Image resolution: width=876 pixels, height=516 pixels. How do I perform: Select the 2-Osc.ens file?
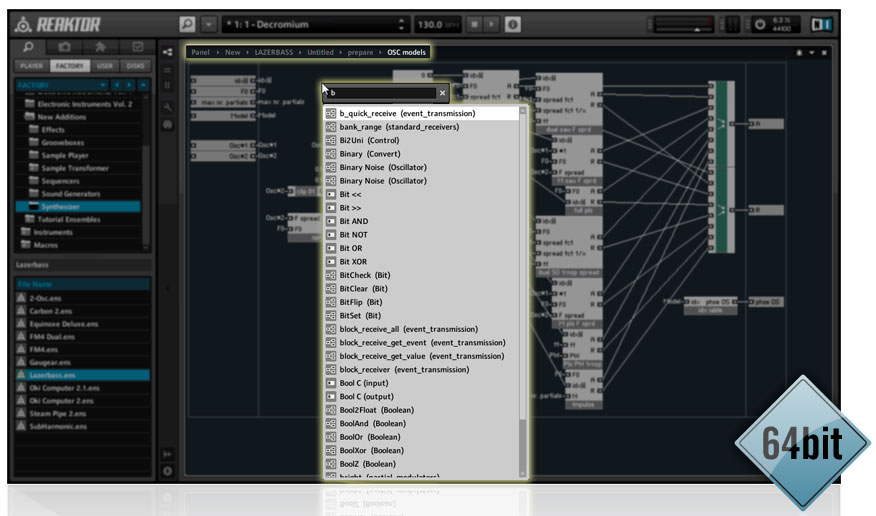(x=83, y=298)
